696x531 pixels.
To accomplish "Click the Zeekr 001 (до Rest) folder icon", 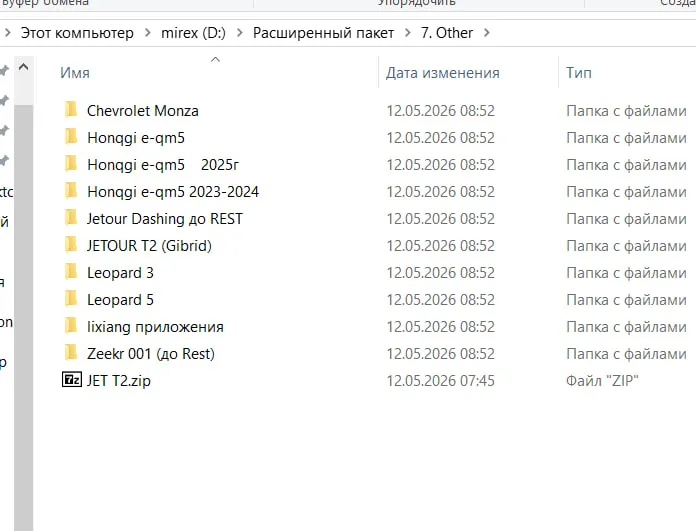I will (71, 353).
